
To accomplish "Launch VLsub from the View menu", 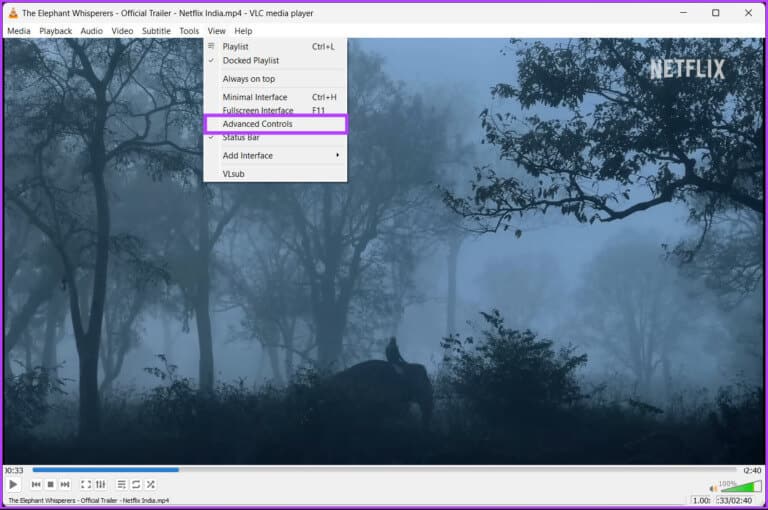I will pos(233,174).
